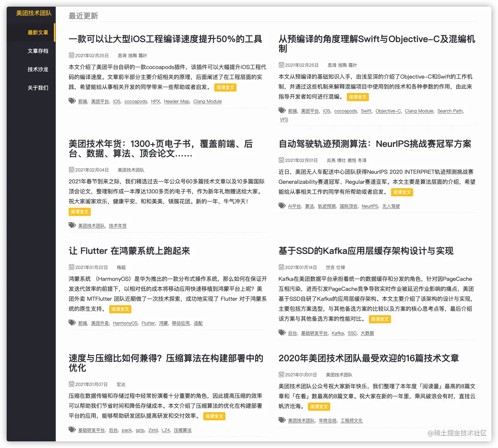Click the tag icon before the Kafka tag row
Viewport: 498px width, 448px height.
[x=282, y=332]
